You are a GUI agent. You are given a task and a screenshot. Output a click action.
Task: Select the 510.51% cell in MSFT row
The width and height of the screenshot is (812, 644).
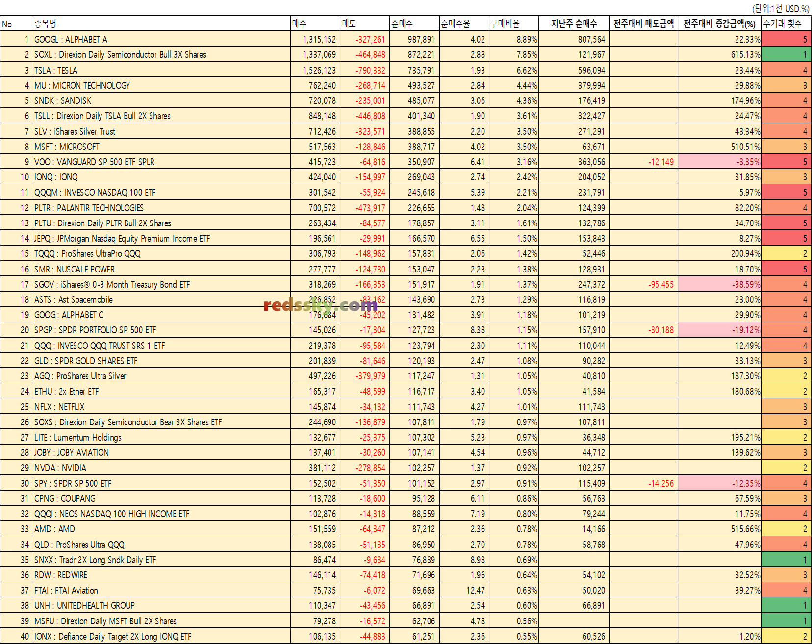719,147
